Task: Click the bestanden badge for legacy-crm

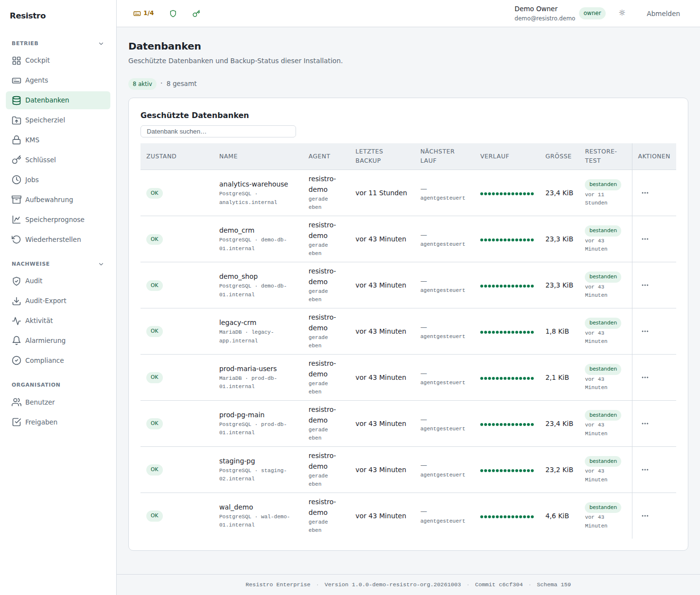Action: click(603, 323)
